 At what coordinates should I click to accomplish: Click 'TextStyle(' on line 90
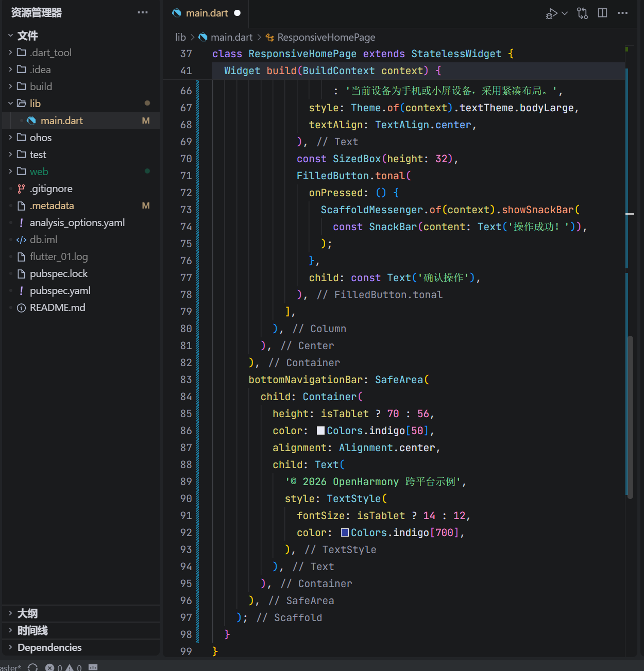coord(357,498)
